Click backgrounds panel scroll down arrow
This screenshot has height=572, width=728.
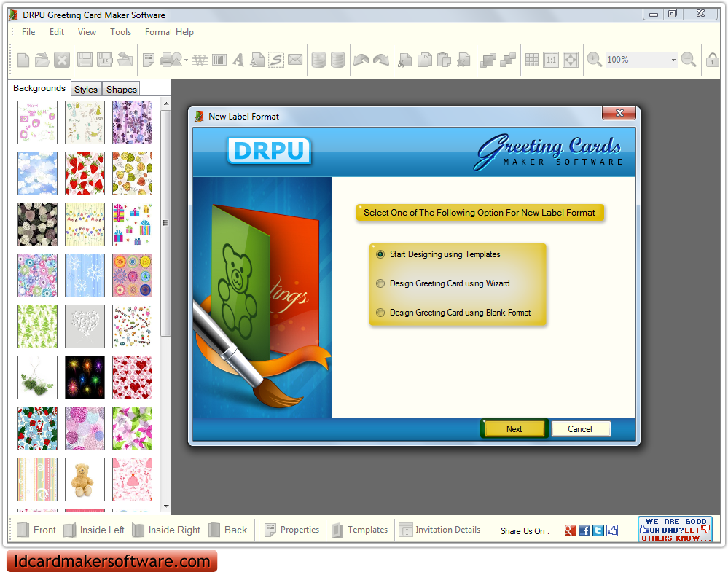coord(165,506)
